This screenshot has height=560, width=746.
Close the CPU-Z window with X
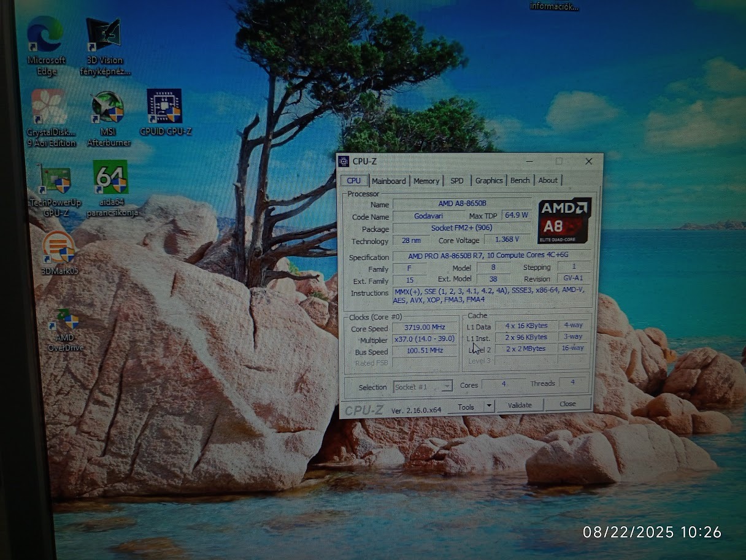588,161
